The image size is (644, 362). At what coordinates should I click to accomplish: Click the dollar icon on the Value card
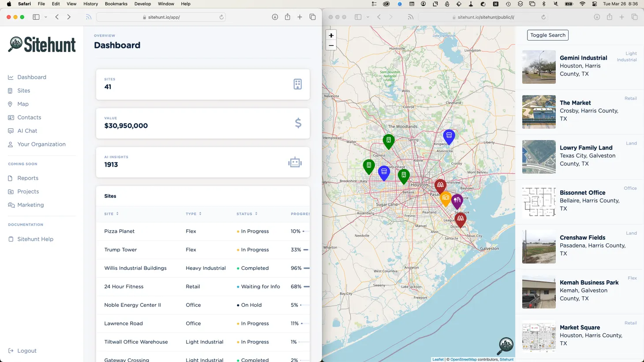[x=298, y=123]
